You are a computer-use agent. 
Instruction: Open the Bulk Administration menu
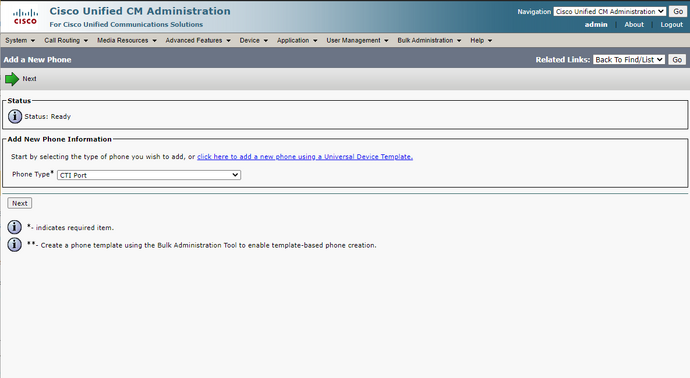tap(429, 40)
